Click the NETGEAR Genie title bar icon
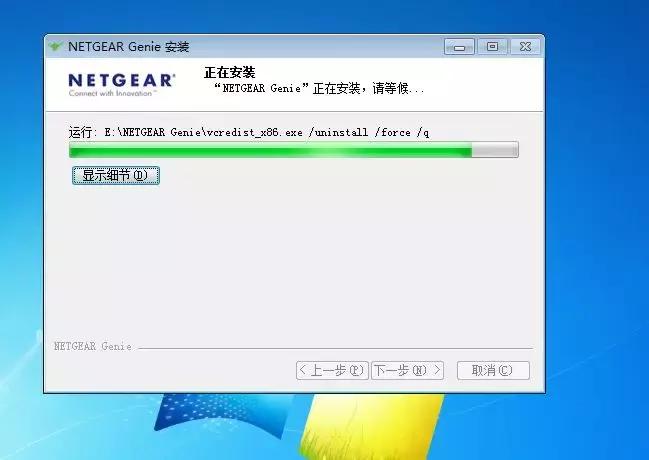Screen dimensions: 649x460 [55, 46]
